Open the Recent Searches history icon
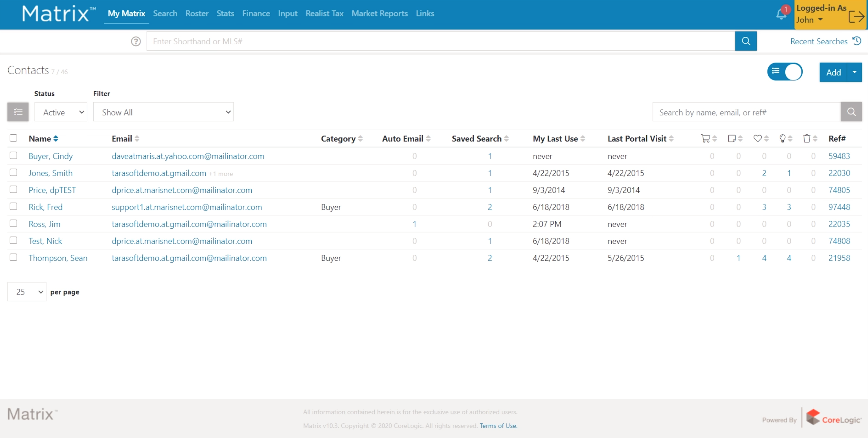This screenshot has width=868, height=438. (857, 41)
